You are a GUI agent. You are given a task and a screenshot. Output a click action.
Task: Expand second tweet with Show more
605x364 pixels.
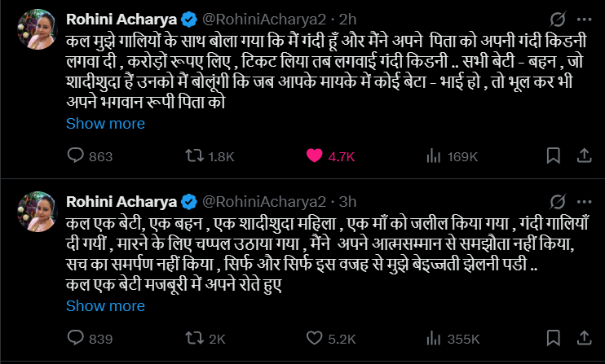[x=105, y=306]
